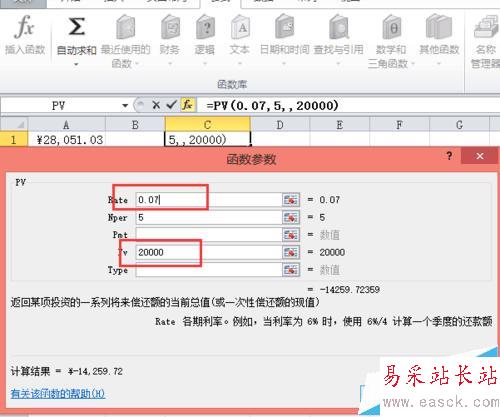The width and height of the screenshot is (500, 417).
Task: Open the Financial (财务) functions icon
Action: point(170,27)
